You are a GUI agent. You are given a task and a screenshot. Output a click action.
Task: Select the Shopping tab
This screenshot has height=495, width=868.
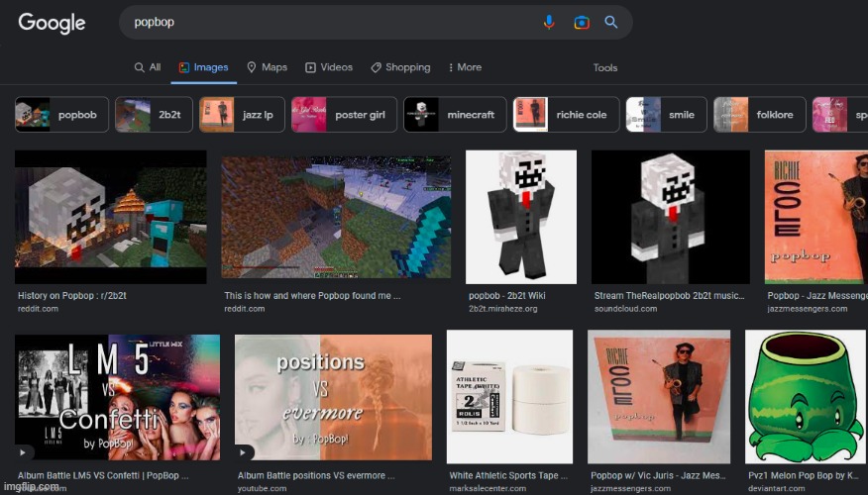[x=400, y=67]
